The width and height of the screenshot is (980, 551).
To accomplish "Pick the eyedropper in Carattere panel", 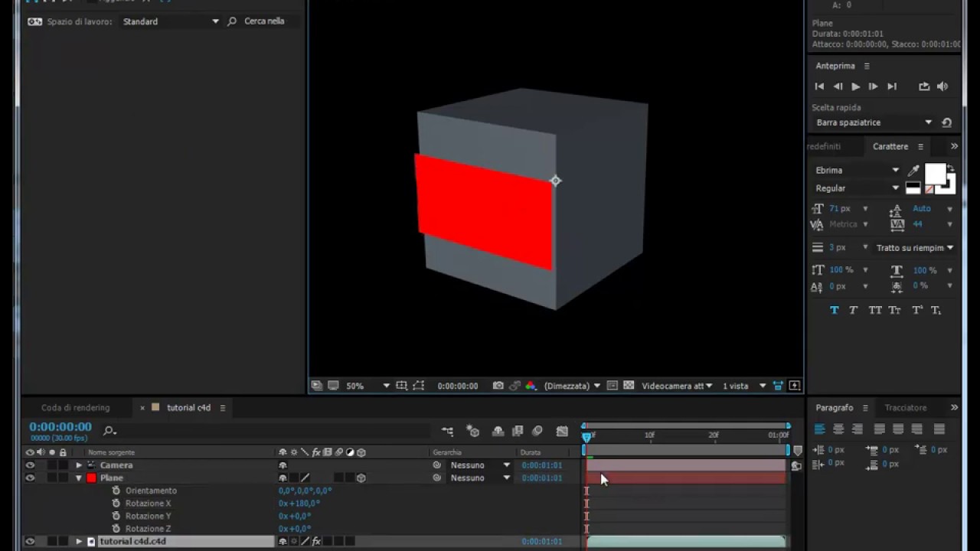I will 913,170.
